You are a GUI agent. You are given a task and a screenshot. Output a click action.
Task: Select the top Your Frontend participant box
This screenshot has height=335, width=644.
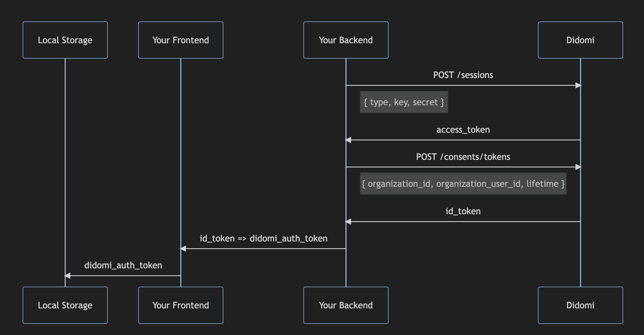tap(181, 40)
